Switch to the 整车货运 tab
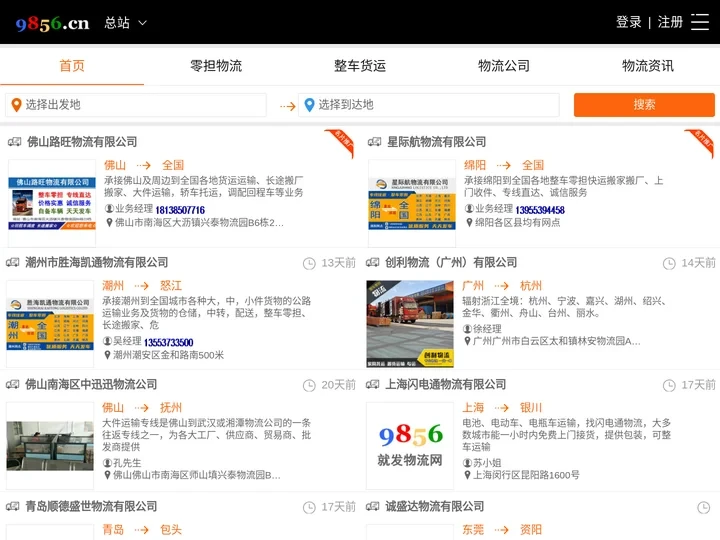The height and width of the screenshot is (540, 720). tap(360, 66)
